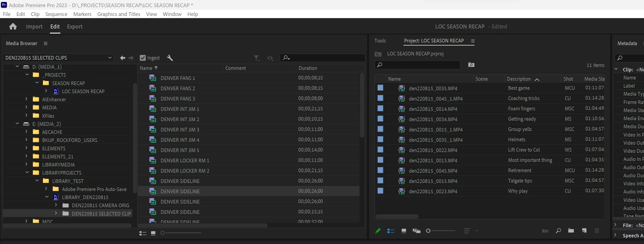Open file types filter funnel
644x244 pixels.
[257, 58]
